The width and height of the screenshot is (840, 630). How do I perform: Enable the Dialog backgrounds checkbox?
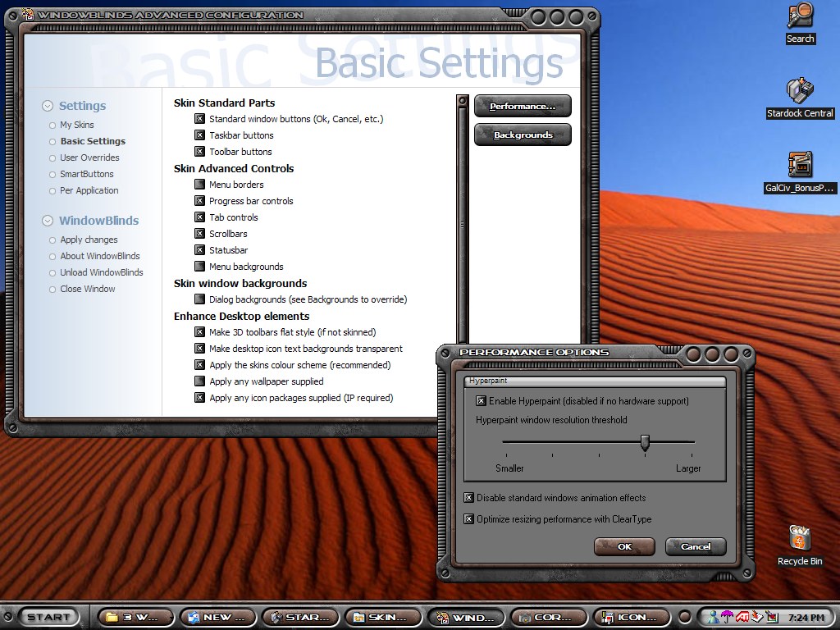[x=200, y=299]
